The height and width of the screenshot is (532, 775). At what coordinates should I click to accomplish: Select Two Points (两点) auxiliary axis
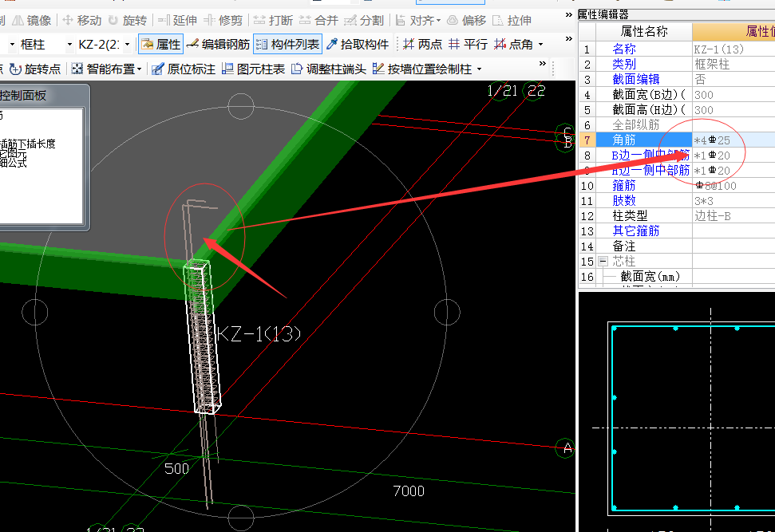coord(422,45)
